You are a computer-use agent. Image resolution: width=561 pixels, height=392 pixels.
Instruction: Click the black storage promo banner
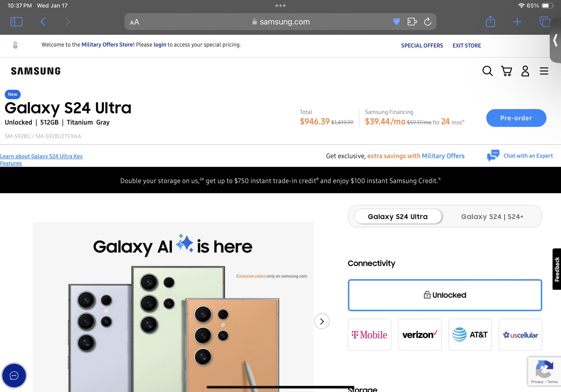point(280,180)
